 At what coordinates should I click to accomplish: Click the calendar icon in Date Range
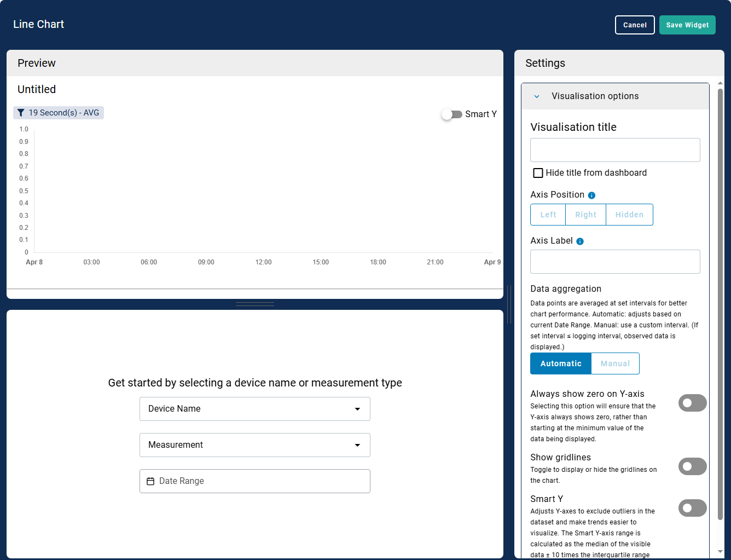tap(150, 481)
